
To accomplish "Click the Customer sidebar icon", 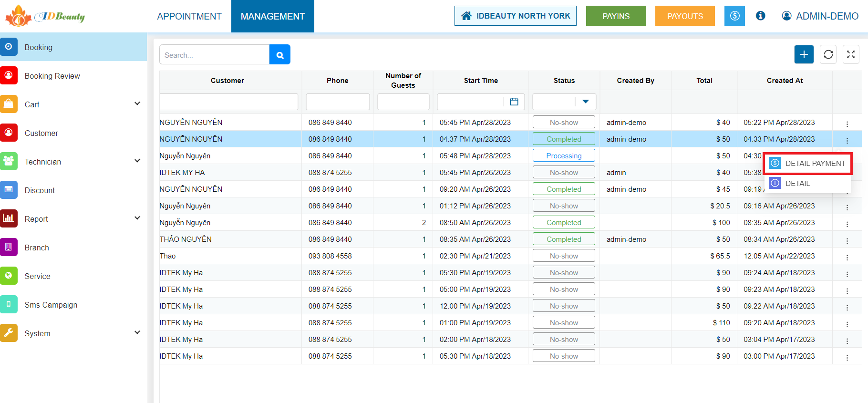I will point(9,133).
